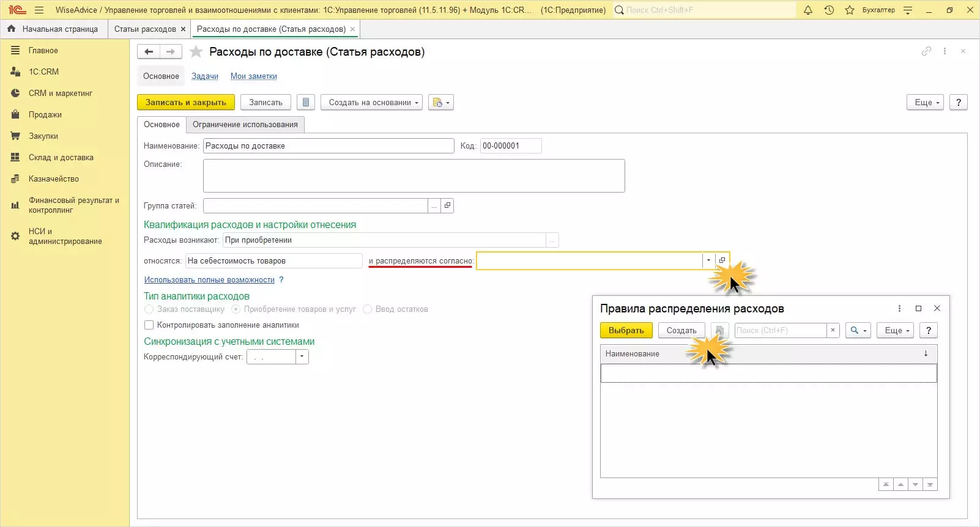The width and height of the screenshot is (980, 527).
Task: Open the search magnifier dropdown
Action: pos(858,331)
